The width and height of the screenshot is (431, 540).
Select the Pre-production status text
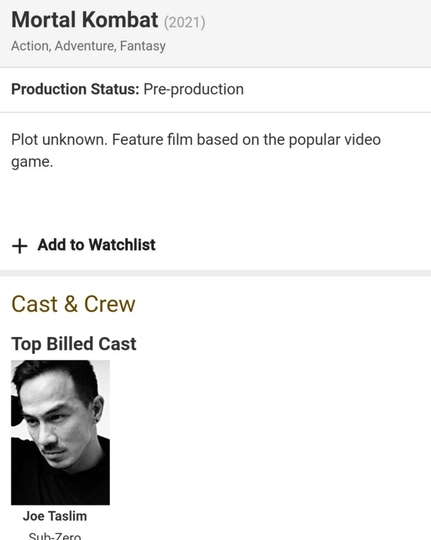coord(194,90)
